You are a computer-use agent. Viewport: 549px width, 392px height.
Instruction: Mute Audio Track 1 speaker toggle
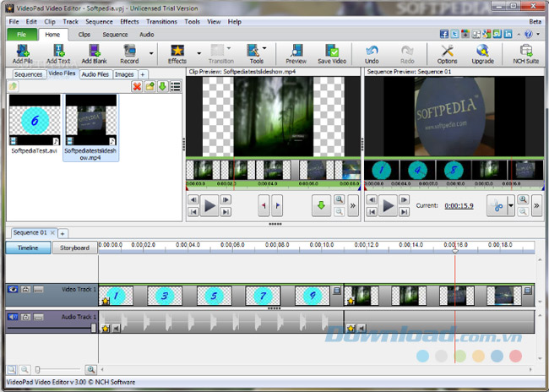13,317
